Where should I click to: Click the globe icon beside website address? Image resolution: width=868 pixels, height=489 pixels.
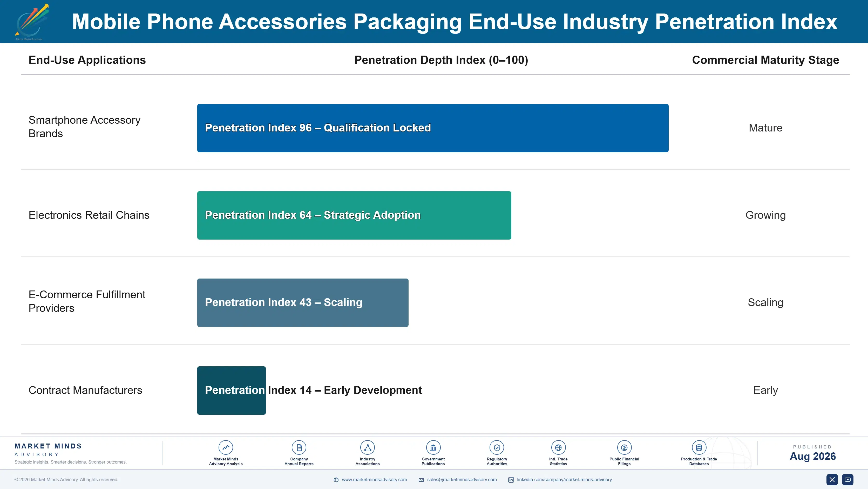point(336,480)
